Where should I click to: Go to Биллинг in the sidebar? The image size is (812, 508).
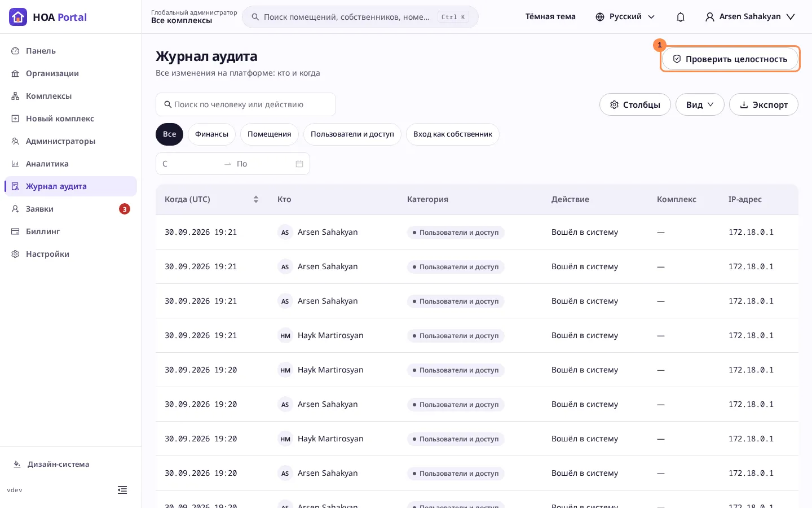70,231
